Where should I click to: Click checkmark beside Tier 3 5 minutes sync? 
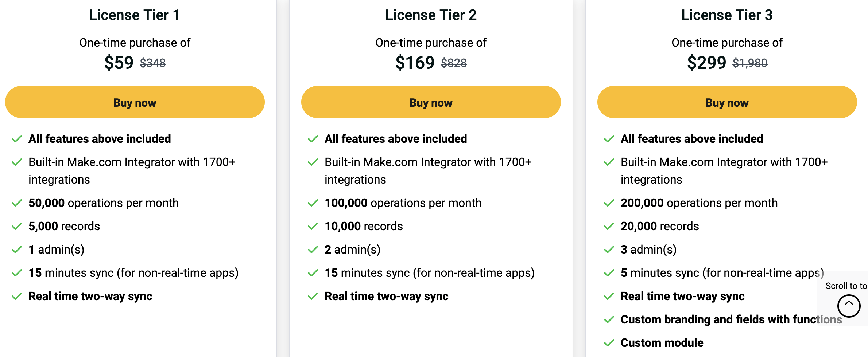609,273
